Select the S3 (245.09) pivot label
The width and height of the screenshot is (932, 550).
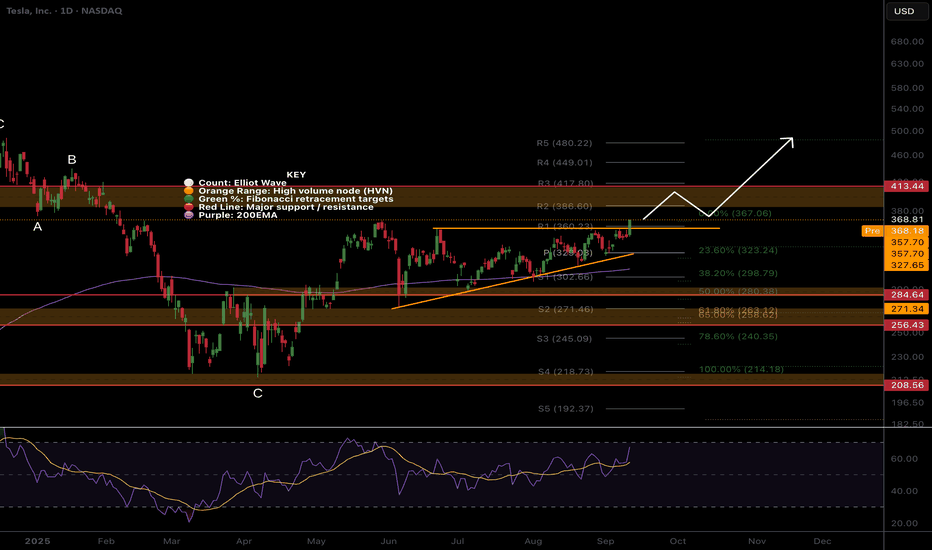[564, 339]
